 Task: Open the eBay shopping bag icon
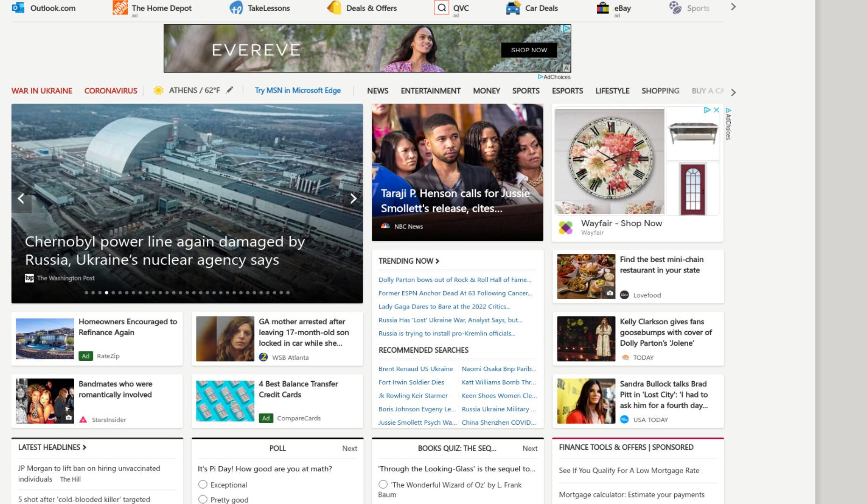603,7
